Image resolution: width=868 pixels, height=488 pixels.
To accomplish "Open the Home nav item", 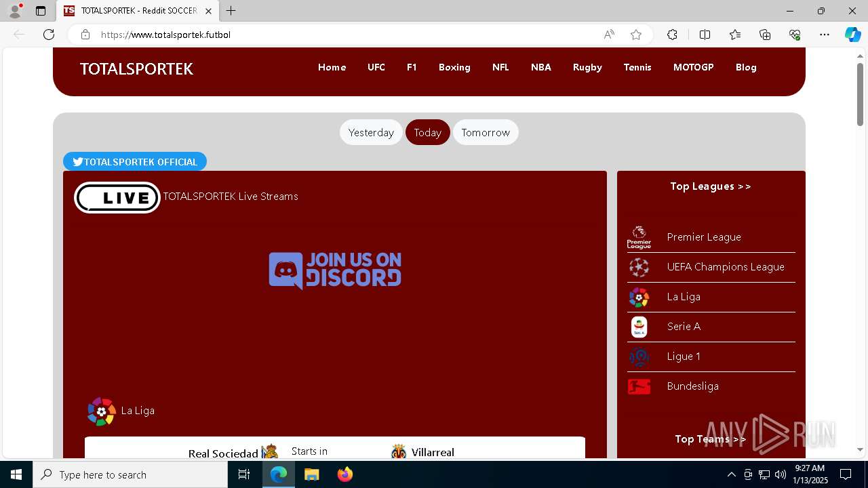I will coord(332,67).
